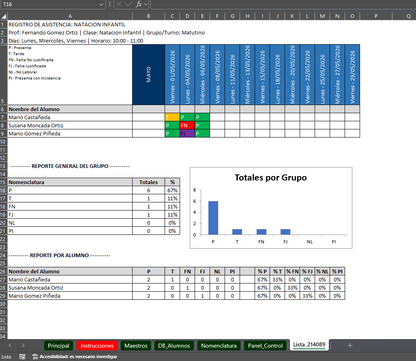Click the Totales por Grupo chart title
Image resolution: width=416 pixels, height=361 pixels.
271,178
